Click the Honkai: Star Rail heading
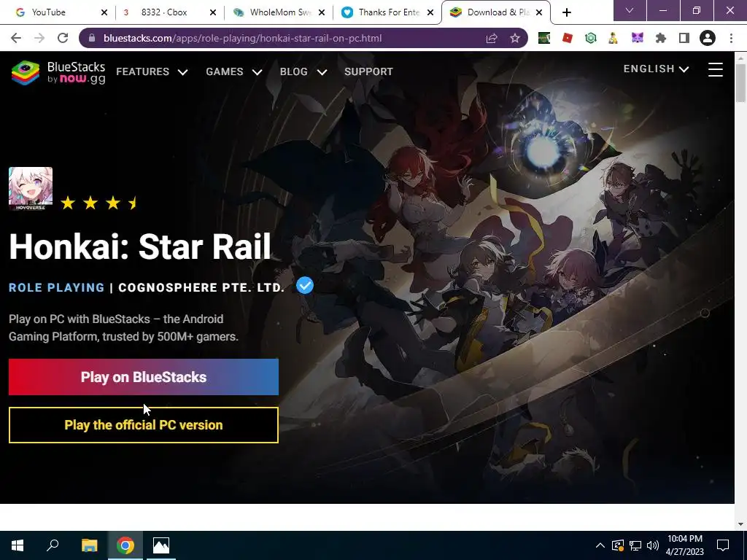This screenshot has width=747, height=560. [140, 246]
